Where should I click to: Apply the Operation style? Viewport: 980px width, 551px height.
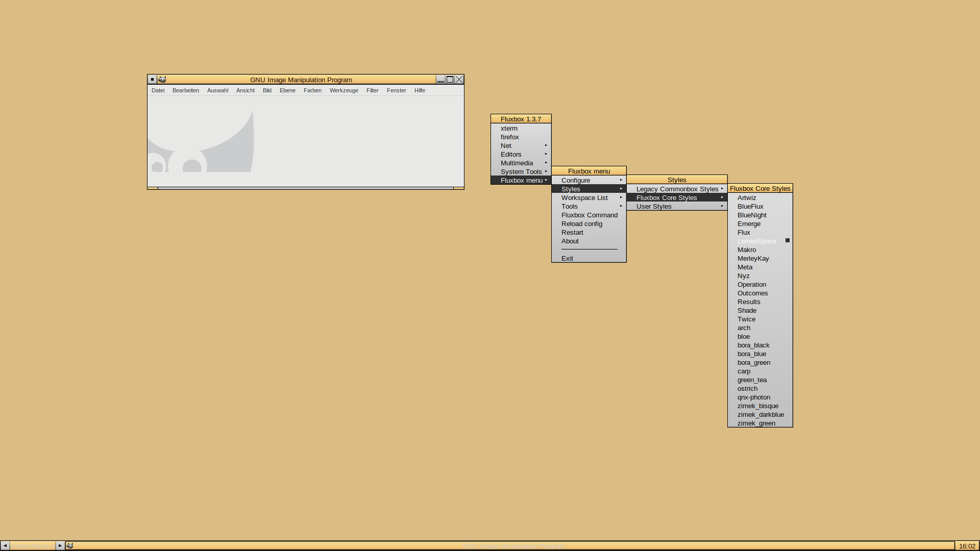click(760, 284)
